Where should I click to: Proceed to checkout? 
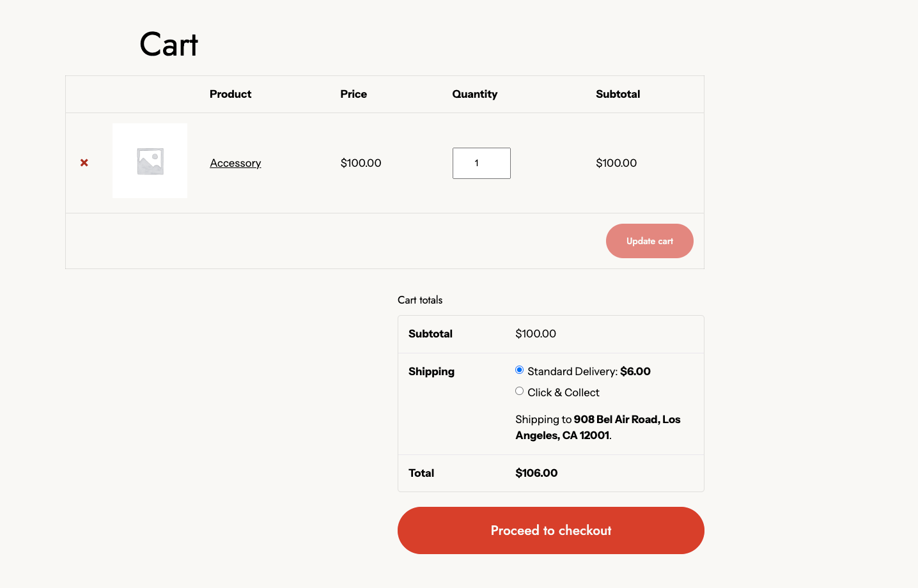coord(550,530)
